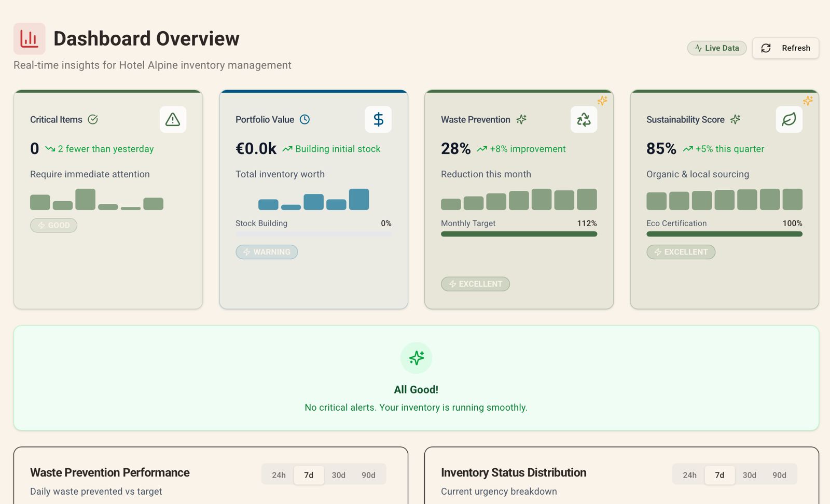830x504 pixels.
Task: Click the sparkle icon beside Sustainability Score title
Action: coord(736,120)
